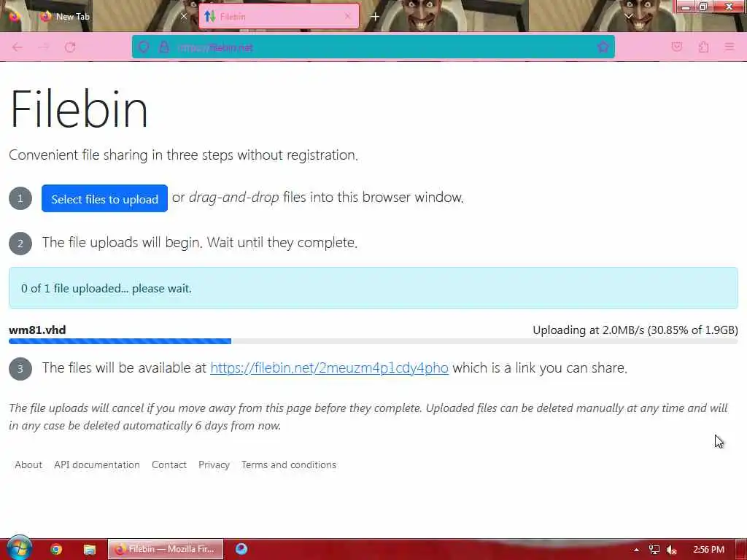Image resolution: width=747 pixels, height=560 pixels.
Task: Open API documentation link
Action: tap(97, 464)
